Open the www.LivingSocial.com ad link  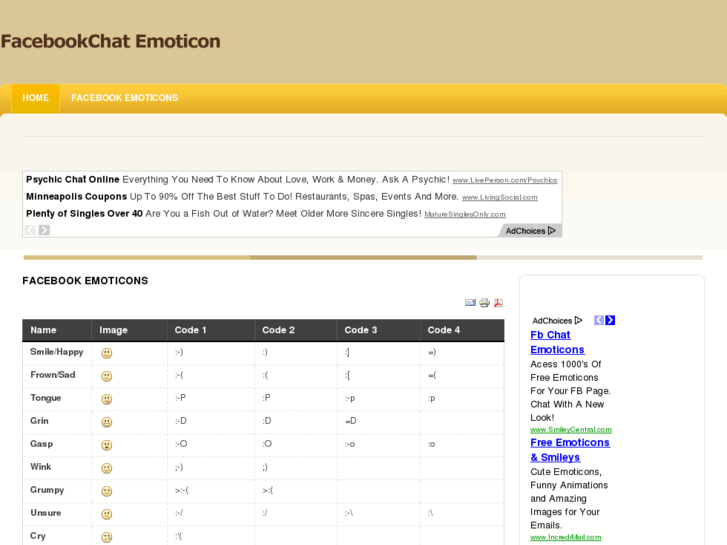(x=500, y=198)
